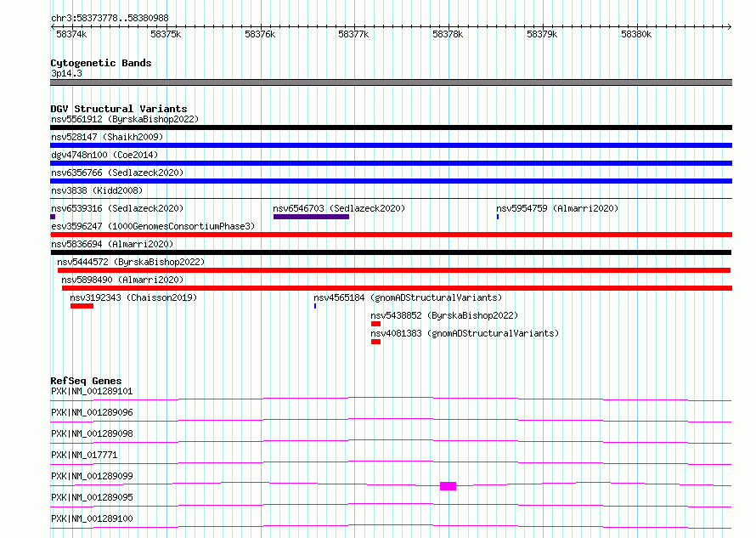Click the right scroll arrow on ruler
The width and height of the screenshot is (756, 538).
(729, 27)
